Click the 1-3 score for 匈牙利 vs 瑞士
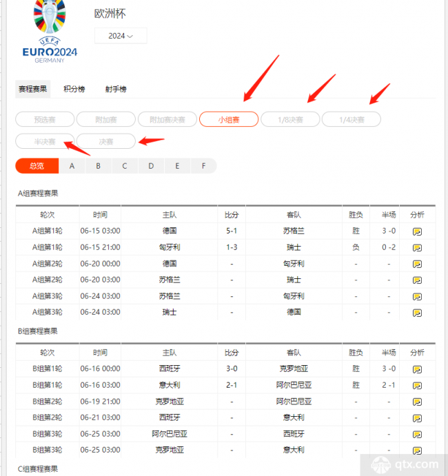Viewport: 448px width, 476px height. tap(232, 247)
